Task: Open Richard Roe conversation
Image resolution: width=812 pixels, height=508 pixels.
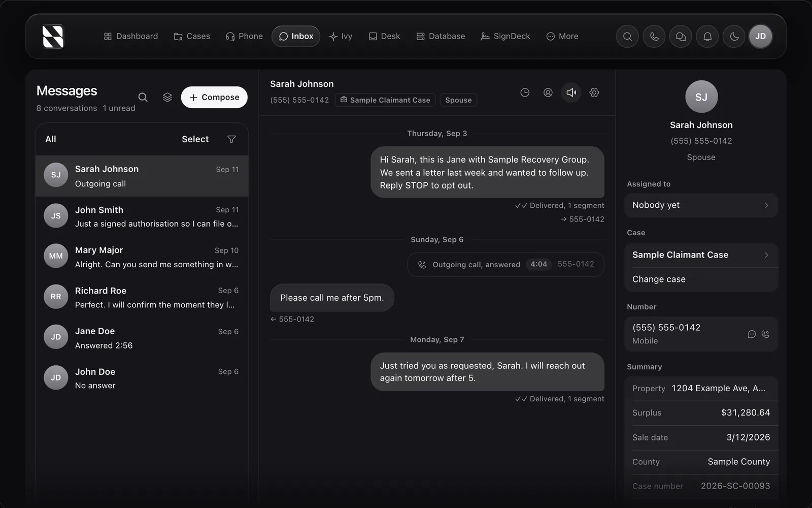Action: tap(142, 297)
